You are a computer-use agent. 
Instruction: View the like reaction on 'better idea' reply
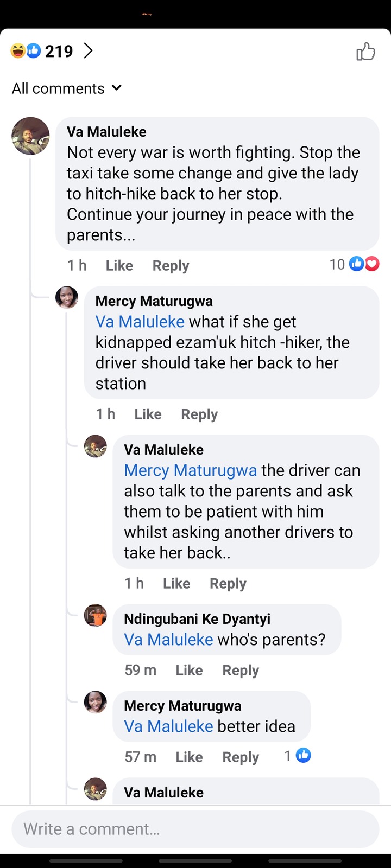(298, 756)
